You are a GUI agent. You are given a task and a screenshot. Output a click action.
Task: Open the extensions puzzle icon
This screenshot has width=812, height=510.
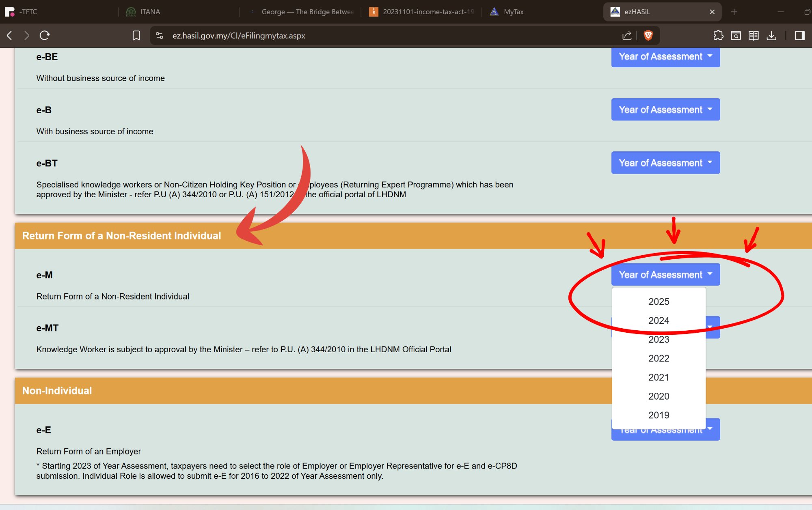coord(718,36)
